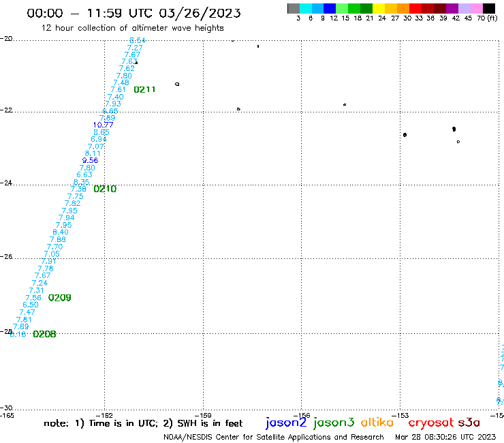The image size is (504, 443).
Task: Click the wave height value 6.50
Action: click(x=31, y=305)
